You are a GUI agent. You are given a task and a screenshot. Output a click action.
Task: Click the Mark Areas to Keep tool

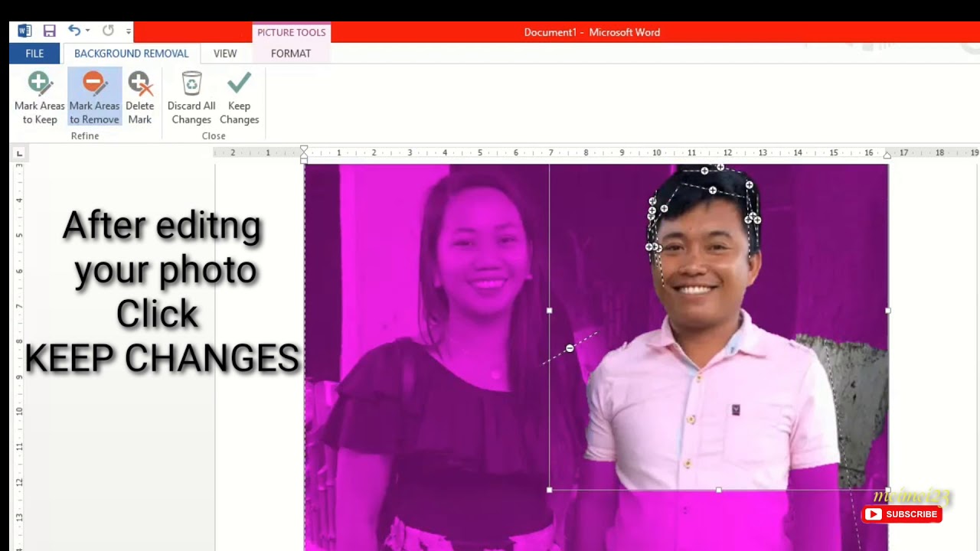click(x=40, y=98)
